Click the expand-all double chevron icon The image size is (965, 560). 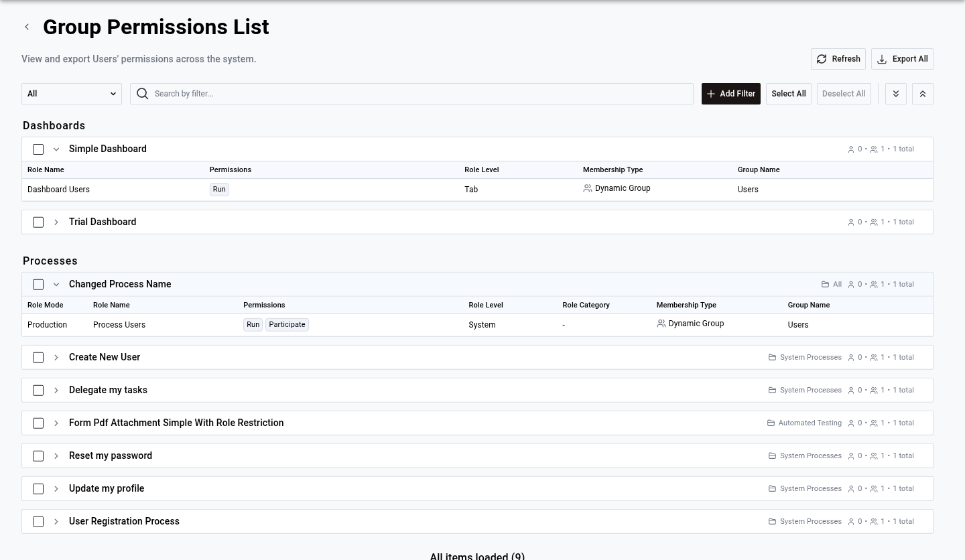tap(896, 93)
